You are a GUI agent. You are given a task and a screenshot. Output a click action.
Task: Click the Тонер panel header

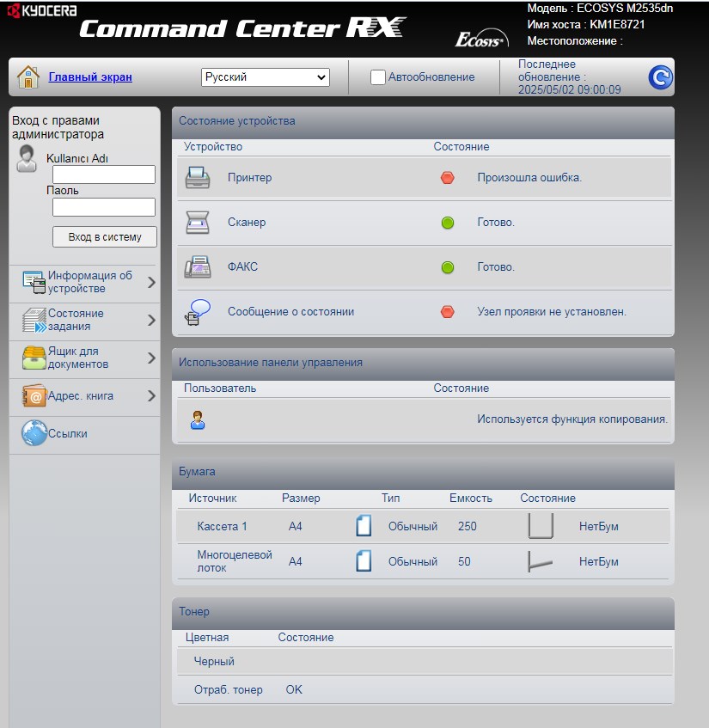coord(423,612)
